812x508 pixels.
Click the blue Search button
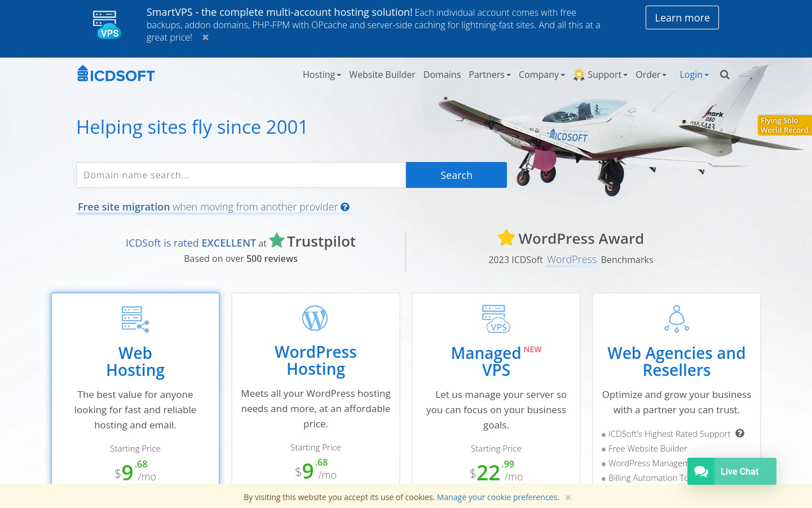(x=456, y=175)
